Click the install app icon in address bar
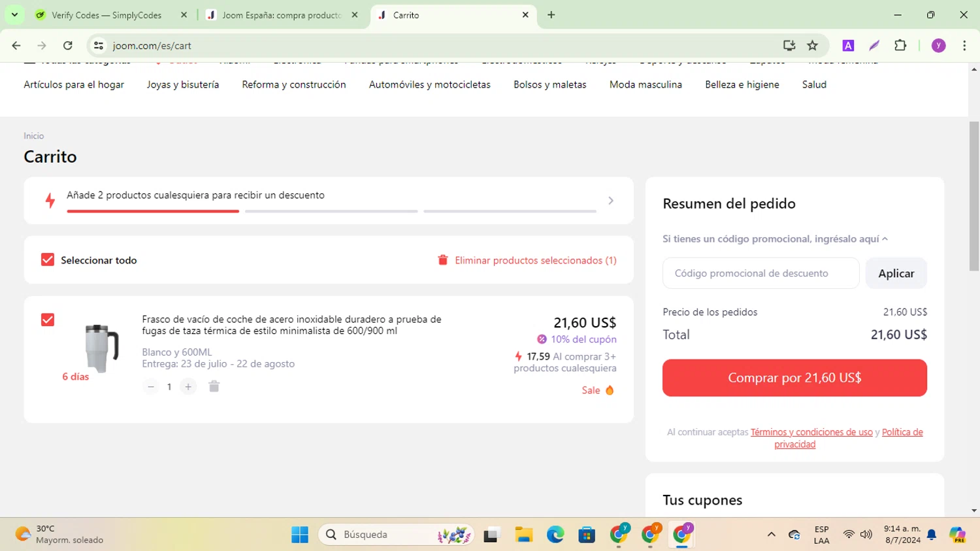This screenshot has height=551, width=980. (x=789, y=45)
